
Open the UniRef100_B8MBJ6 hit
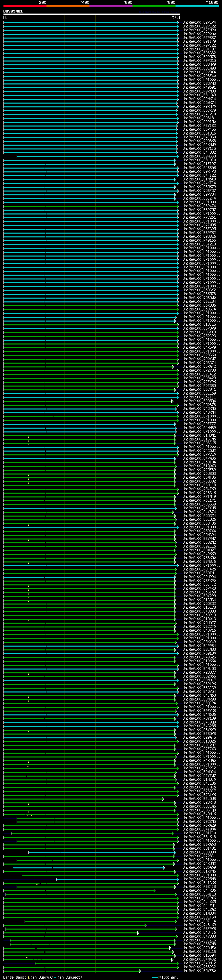click(199, 561)
